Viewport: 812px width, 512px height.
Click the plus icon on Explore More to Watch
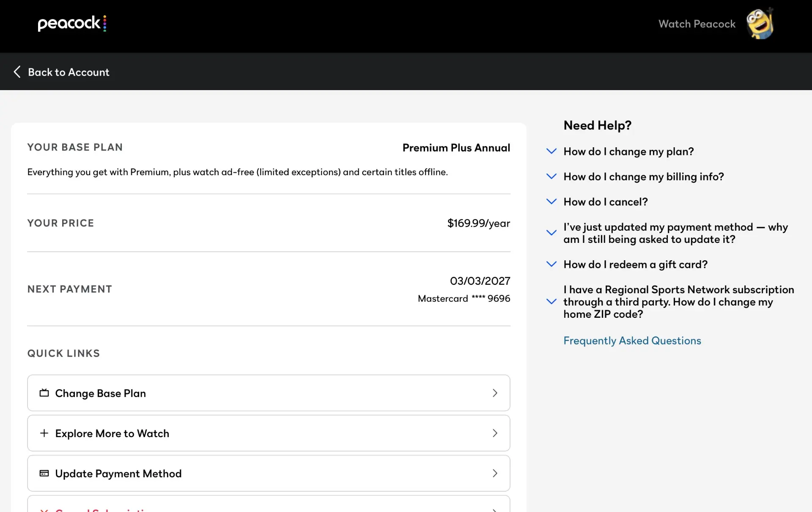[44, 433]
